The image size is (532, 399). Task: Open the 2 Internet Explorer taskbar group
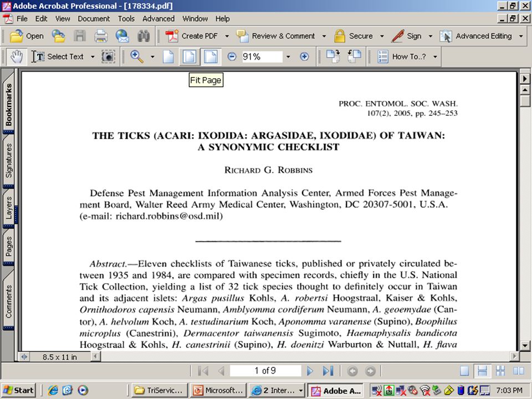click(x=277, y=391)
